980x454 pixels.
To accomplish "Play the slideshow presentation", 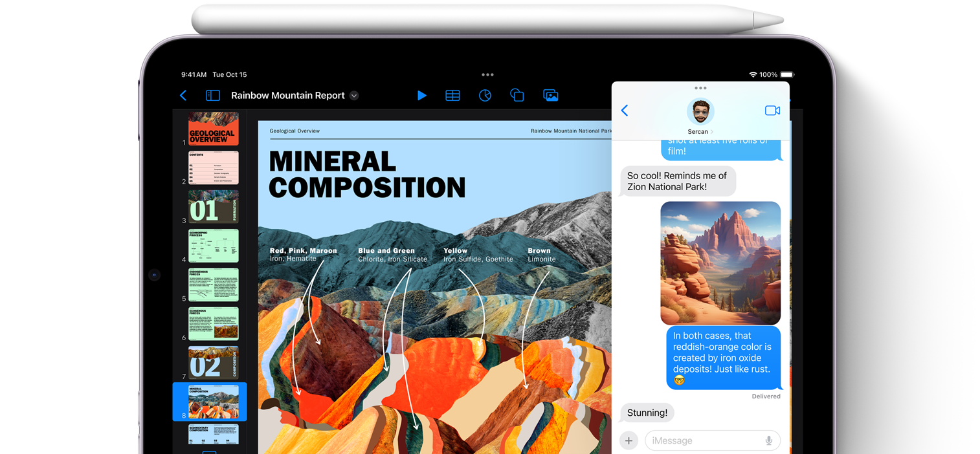I will 422,96.
